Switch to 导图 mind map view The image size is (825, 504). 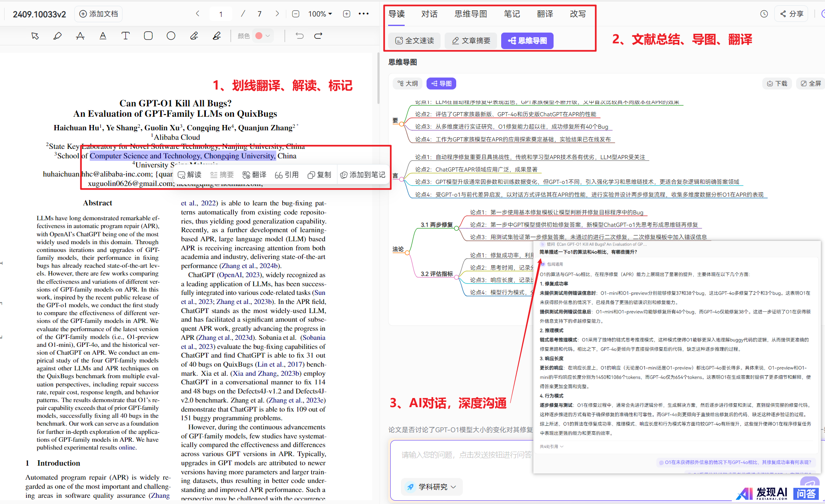(x=441, y=84)
